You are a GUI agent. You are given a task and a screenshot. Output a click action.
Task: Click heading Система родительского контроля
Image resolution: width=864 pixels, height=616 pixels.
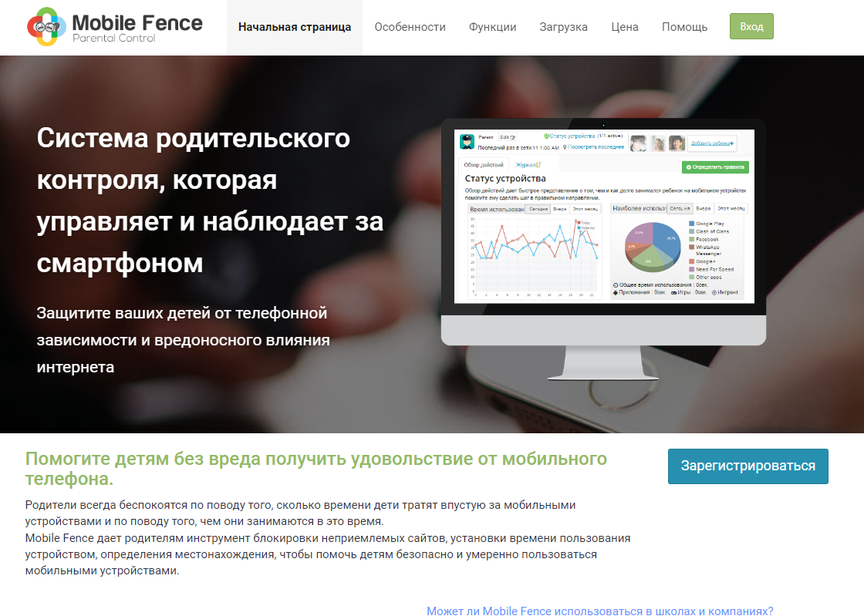click(x=210, y=200)
